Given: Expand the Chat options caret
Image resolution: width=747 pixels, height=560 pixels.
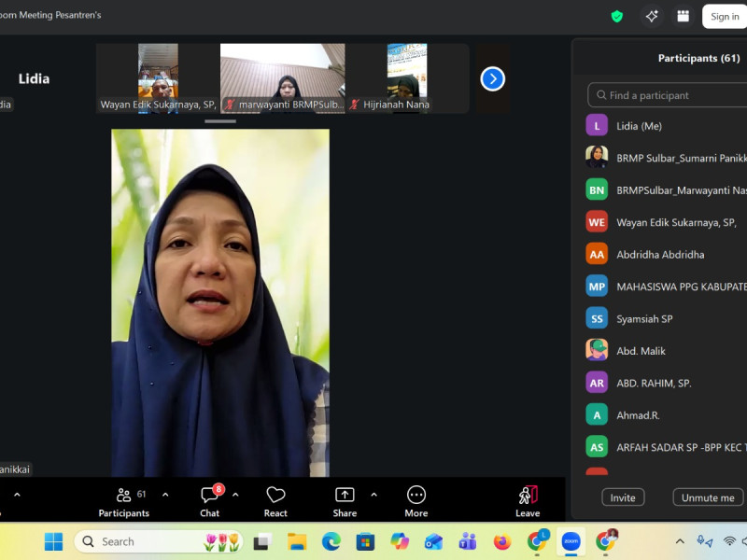Looking at the screenshot, I should [x=235, y=495].
